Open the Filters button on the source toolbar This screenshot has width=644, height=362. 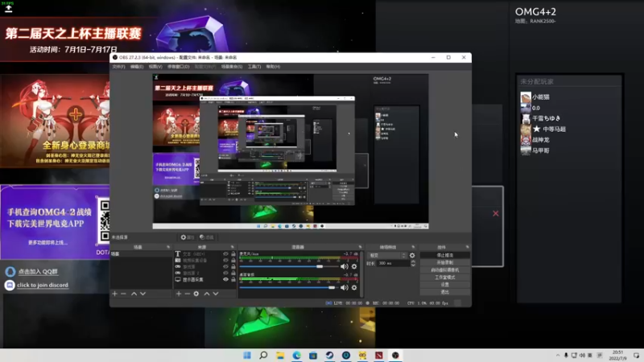[x=207, y=237]
